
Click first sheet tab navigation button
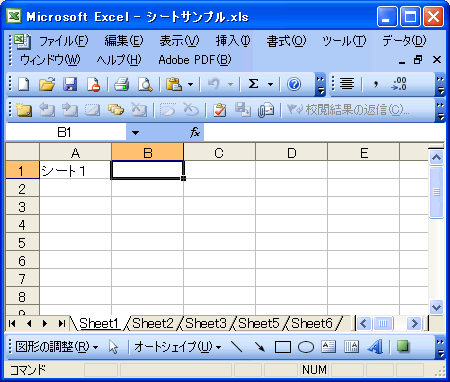pos(12,323)
